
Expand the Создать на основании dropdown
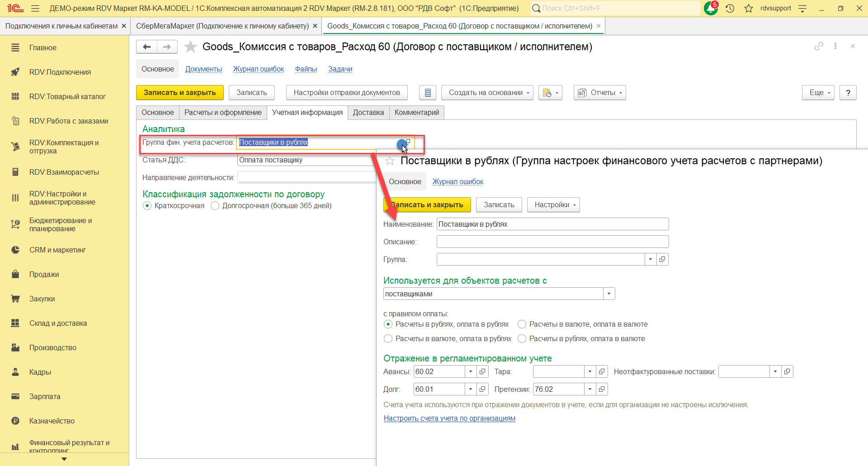(487, 93)
